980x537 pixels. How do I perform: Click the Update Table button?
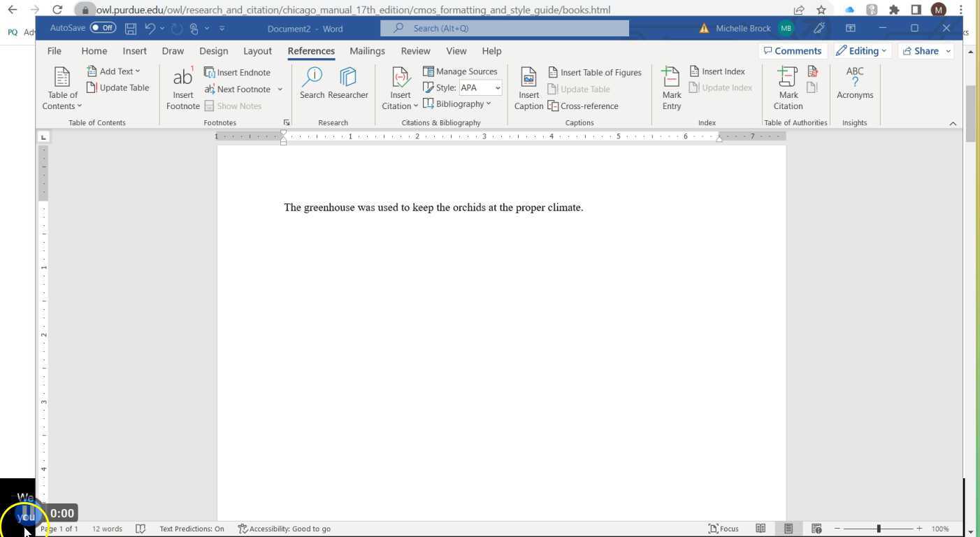tap(118, 87)
